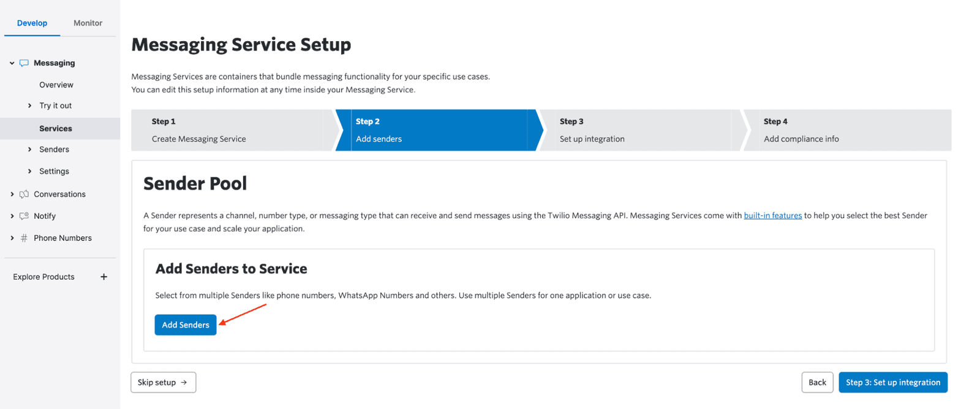Click the Messaging speech bubble icon

[24, 63]
